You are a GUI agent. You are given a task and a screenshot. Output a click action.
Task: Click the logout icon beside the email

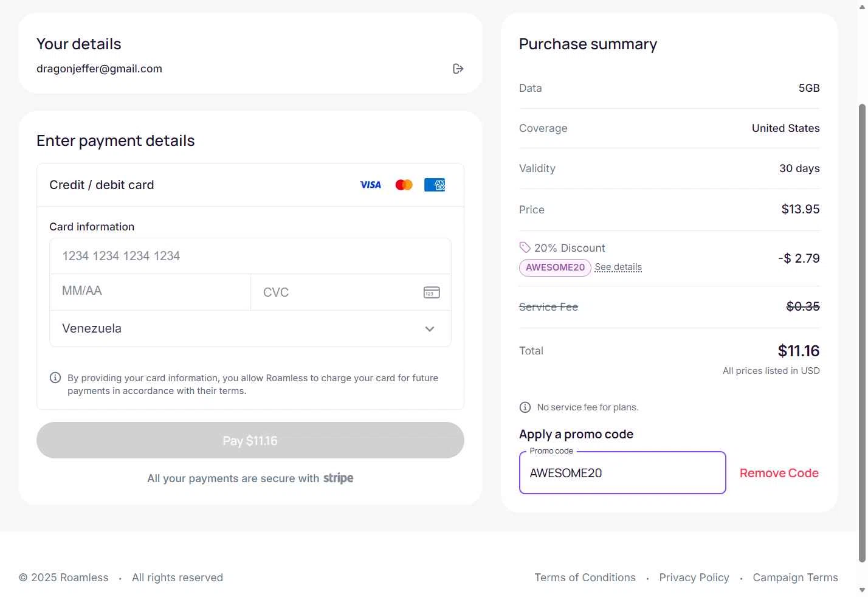[458, 69]
